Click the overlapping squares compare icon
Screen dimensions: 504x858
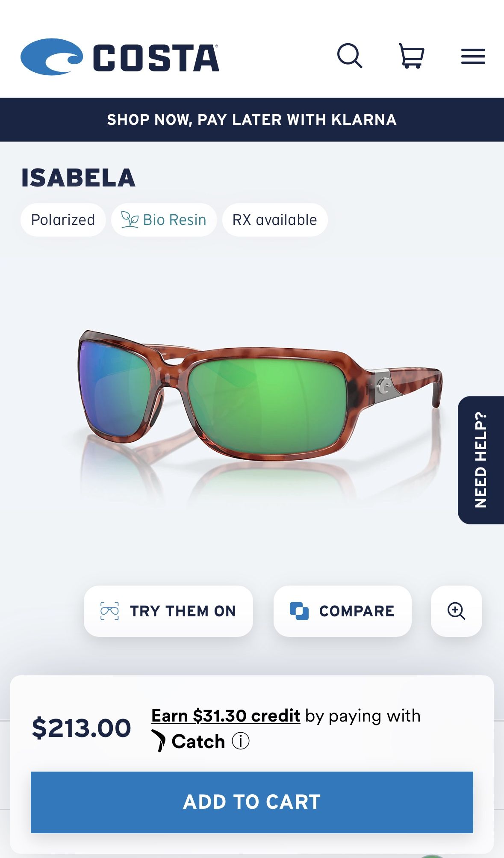coord(299,611)
